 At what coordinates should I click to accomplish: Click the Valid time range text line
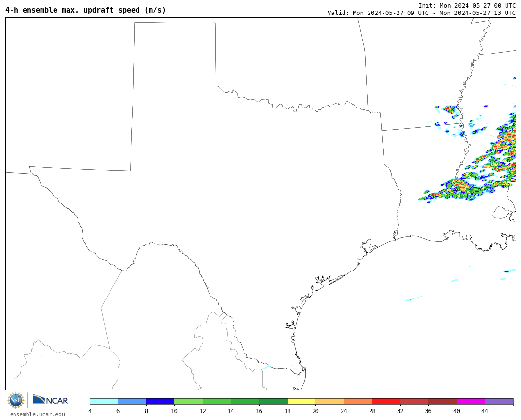pos(421,13)
